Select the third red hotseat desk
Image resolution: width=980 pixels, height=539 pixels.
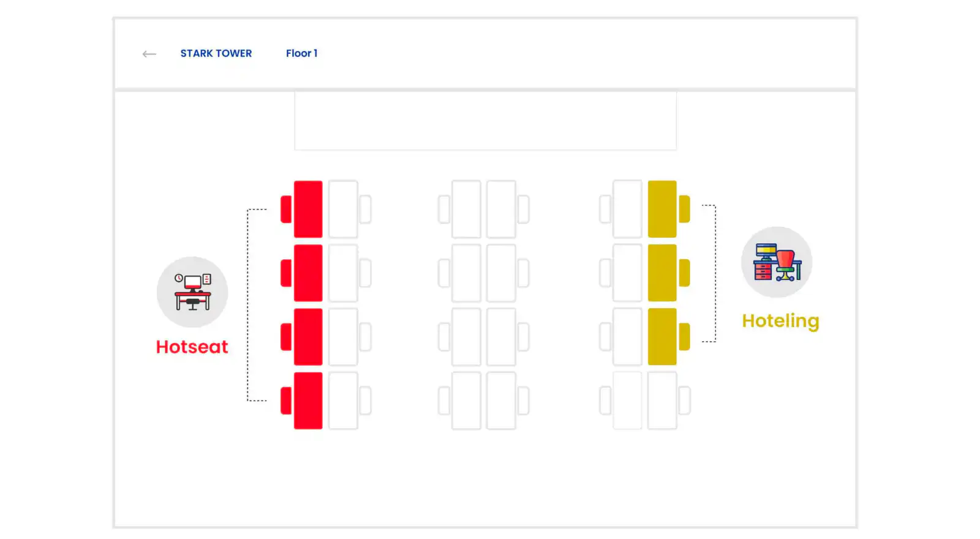[x=308, y=336]
